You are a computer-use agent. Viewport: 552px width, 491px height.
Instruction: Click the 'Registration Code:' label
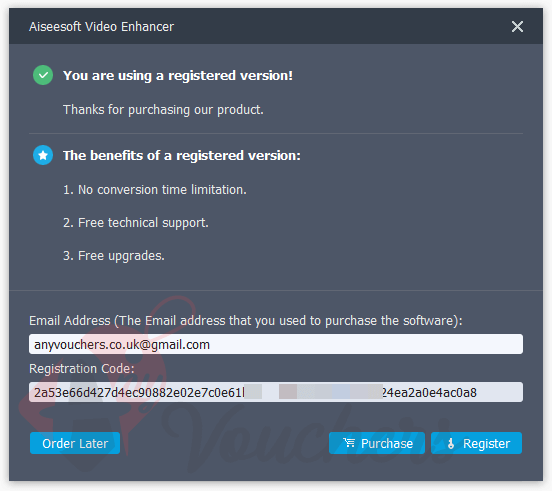(82, 369)
